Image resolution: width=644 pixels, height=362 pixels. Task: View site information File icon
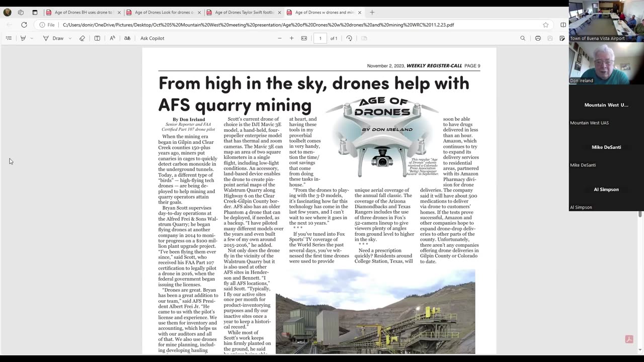point(47,25)
